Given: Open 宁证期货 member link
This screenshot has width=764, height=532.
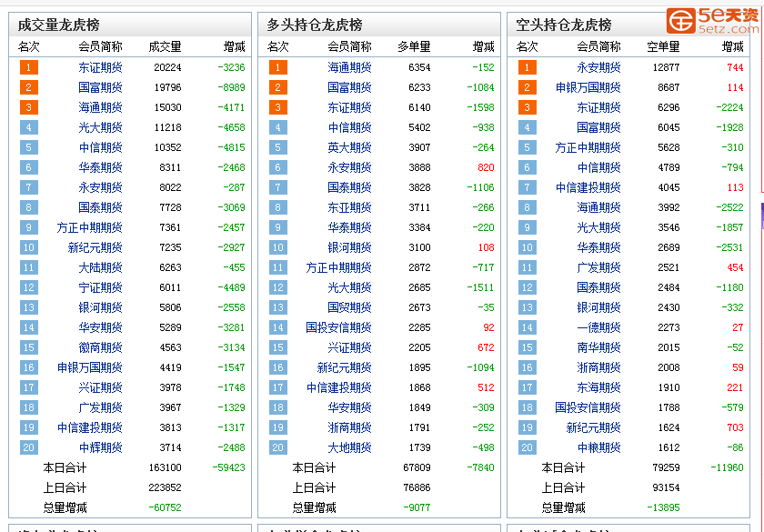Looking at the screenshot, I should (x=100, y=287).
